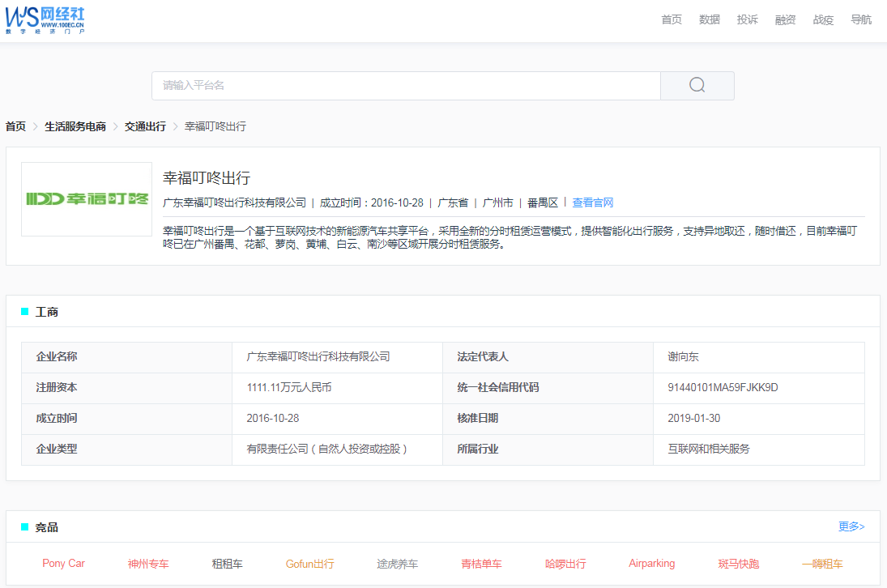Viewport: 887px width, 588px height.
Task: Click the value 互联网和相关服务
Action: (709, 449)
